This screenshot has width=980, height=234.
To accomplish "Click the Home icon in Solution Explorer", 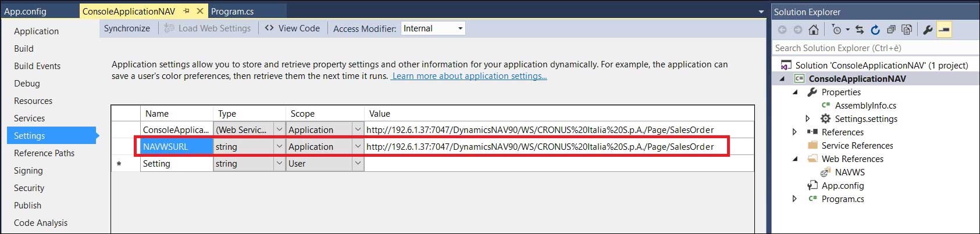I will click(x=814, y=30).
